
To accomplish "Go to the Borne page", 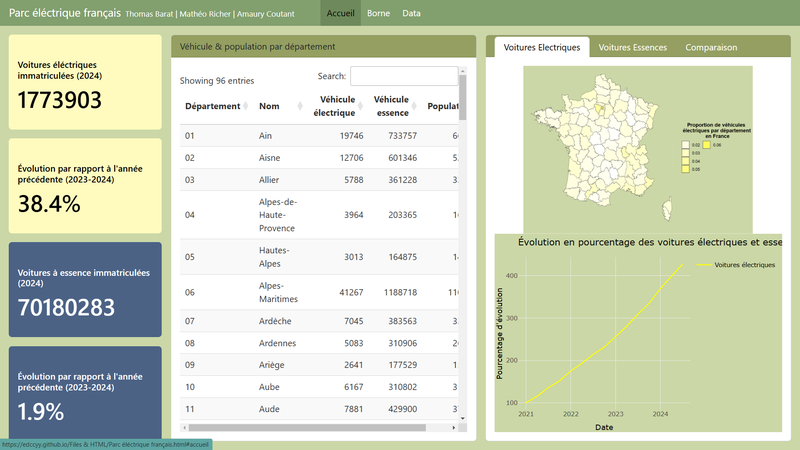I will (x=379, y=13).
